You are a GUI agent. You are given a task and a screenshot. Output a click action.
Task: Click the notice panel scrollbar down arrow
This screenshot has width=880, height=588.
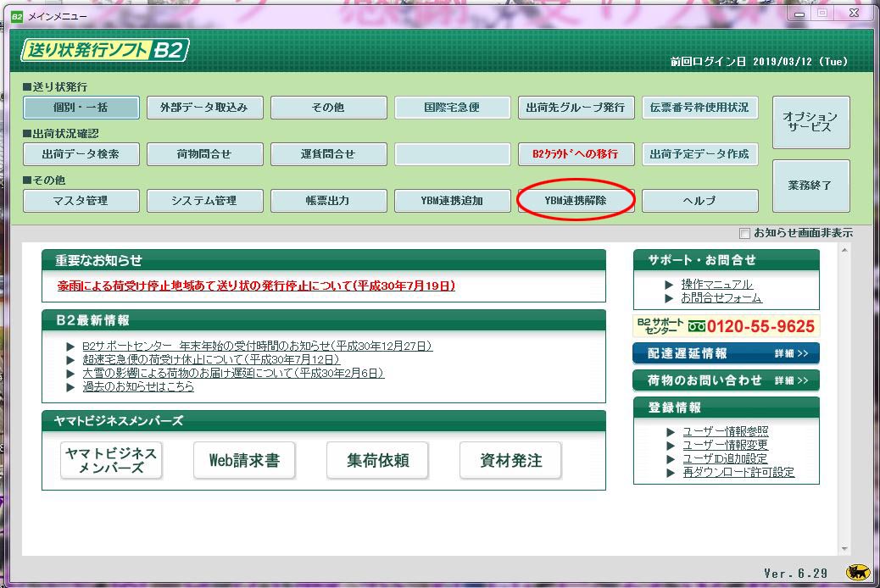844,549
